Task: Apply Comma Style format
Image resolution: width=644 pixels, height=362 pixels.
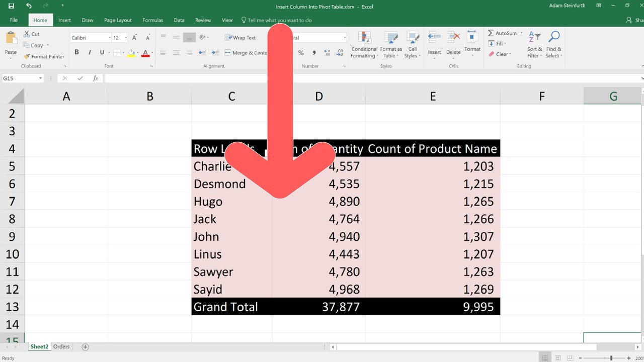Action: 314,53
